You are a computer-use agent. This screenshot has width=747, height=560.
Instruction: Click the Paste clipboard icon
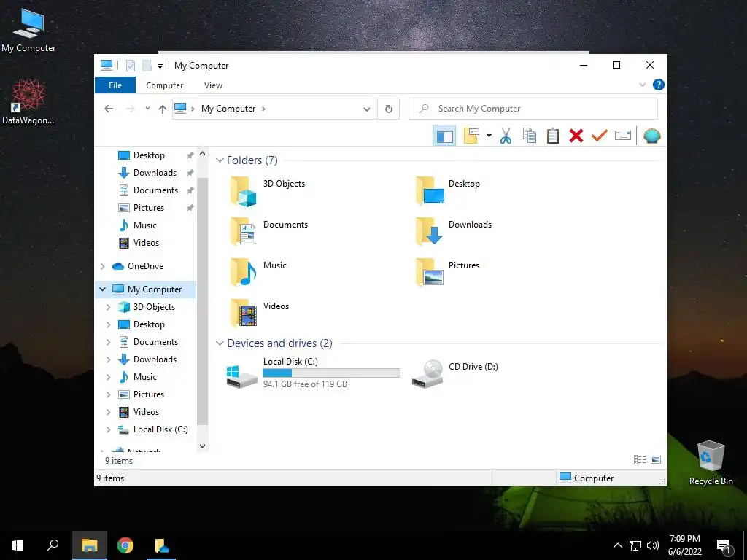pyautogui.click(x=553, y=136)
